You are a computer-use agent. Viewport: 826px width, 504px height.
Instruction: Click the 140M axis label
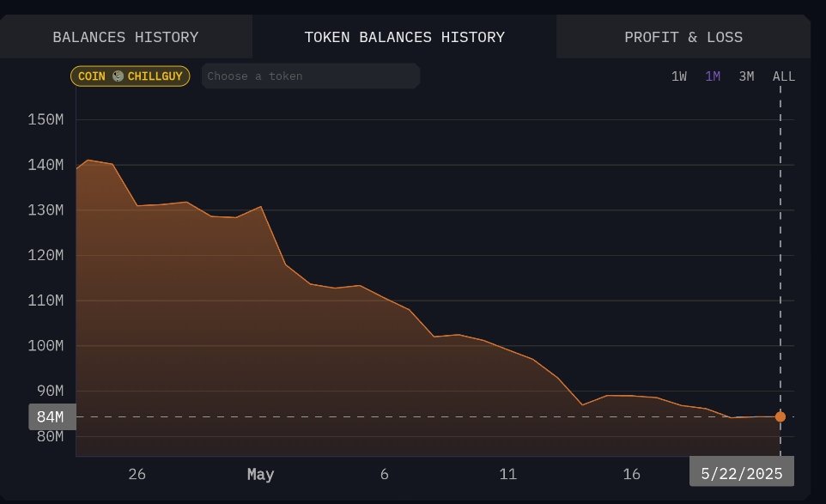click(46, 165)
